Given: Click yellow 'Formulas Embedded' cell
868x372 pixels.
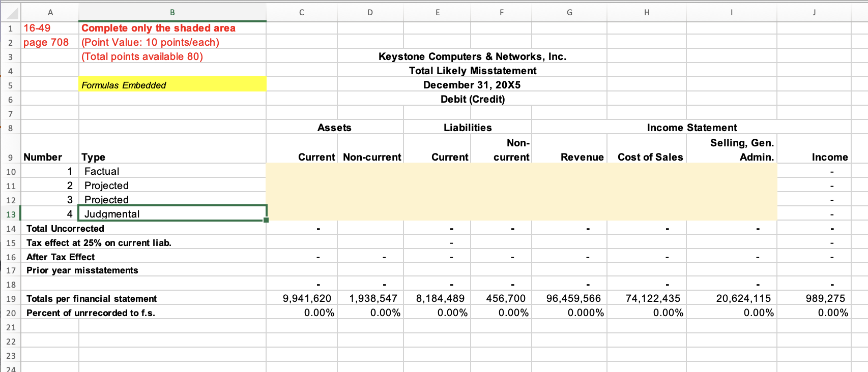Looking at the screenshot, I should click(172, 84).
